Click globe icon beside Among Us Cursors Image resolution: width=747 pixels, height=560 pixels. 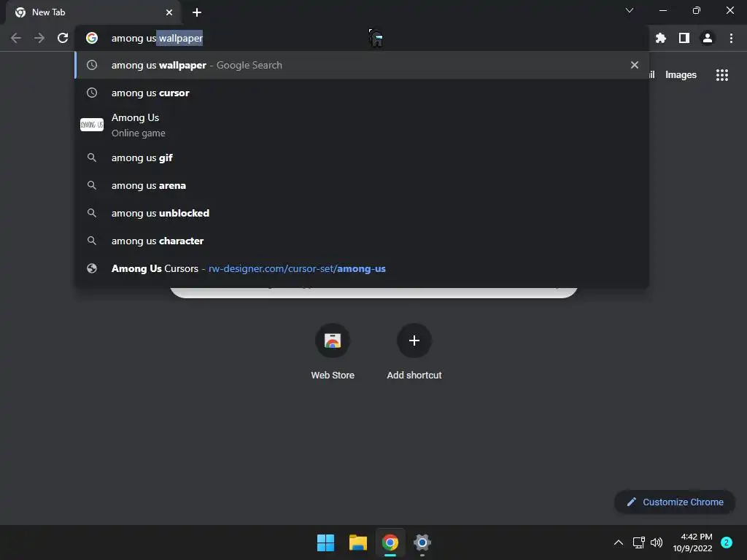92,268
